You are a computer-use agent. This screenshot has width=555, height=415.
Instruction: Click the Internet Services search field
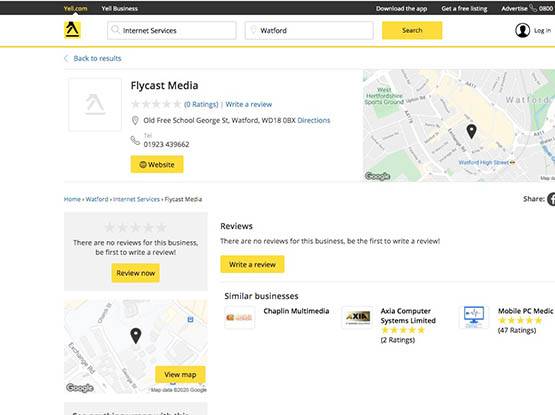[x=172, y=30]
